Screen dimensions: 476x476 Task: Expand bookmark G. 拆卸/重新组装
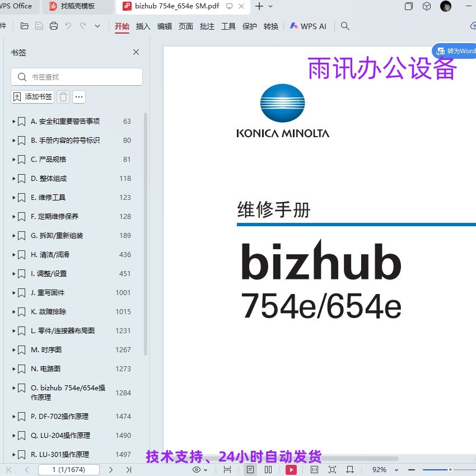[x=13, y=236]
